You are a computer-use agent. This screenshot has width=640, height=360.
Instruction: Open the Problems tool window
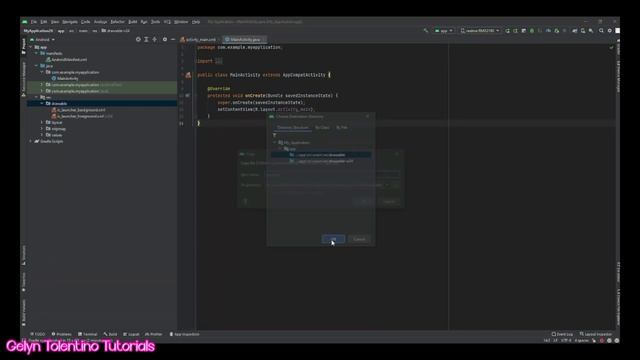[x=61, y=334]
